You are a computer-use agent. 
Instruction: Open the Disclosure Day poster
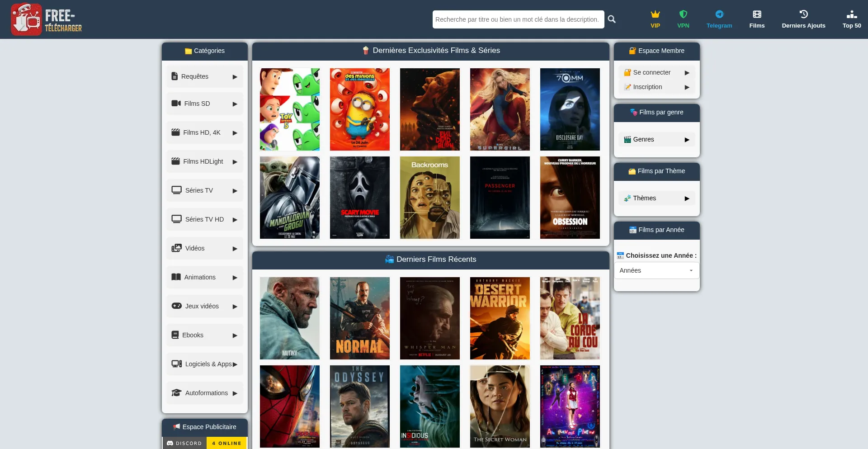point(570,109)
